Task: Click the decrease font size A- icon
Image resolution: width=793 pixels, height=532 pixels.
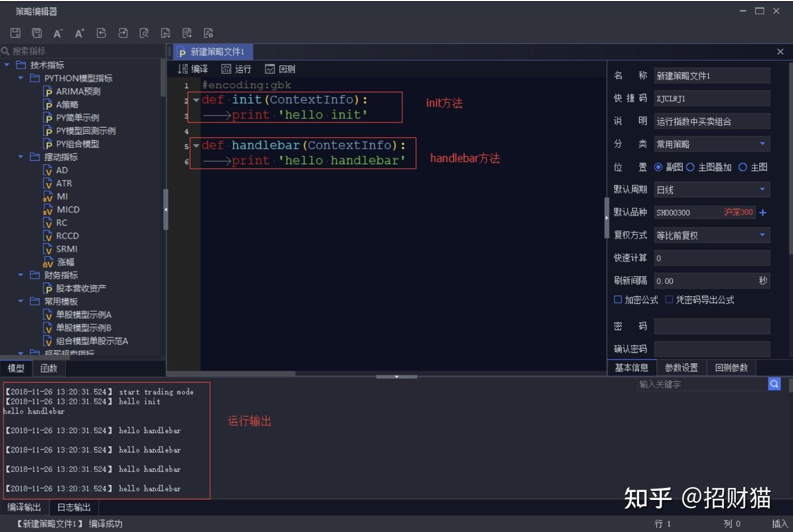Action: [x=57, y=33]
